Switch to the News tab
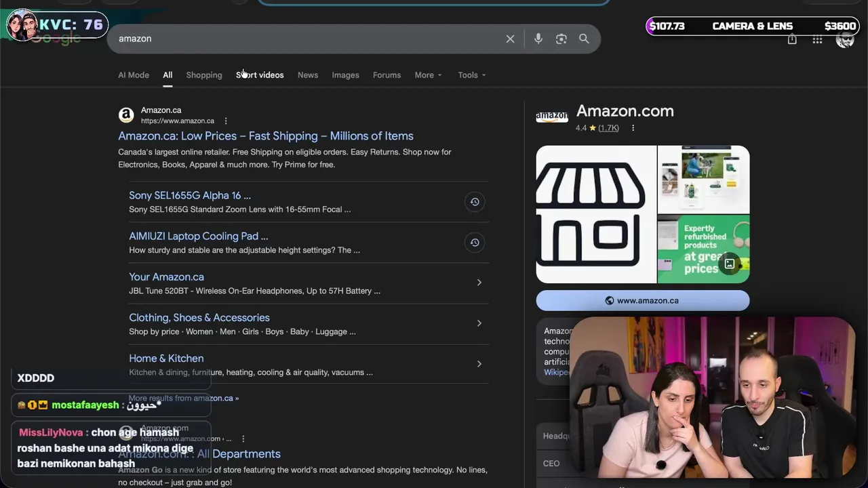The height and width of the screenshot is (488, 868). click(x=308, y=75)
